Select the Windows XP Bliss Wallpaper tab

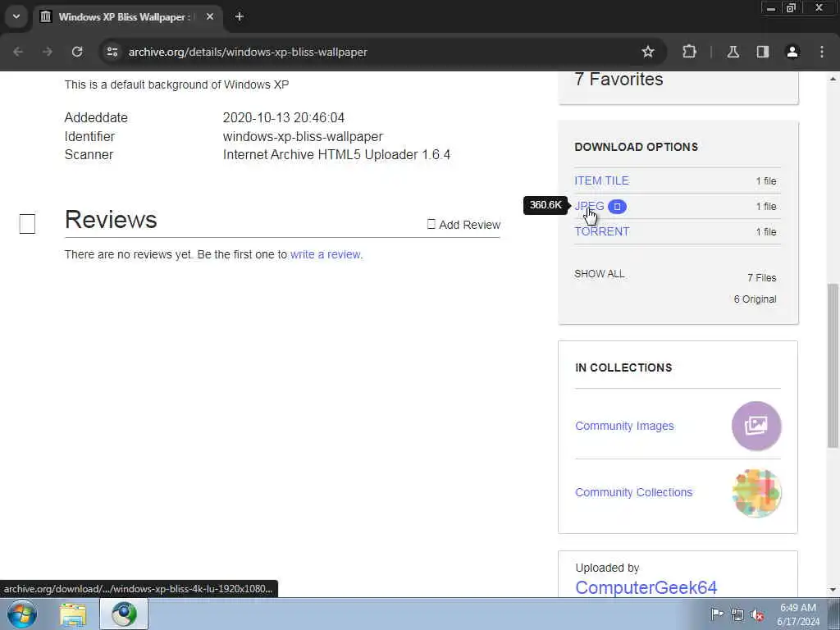coord(125,16)
